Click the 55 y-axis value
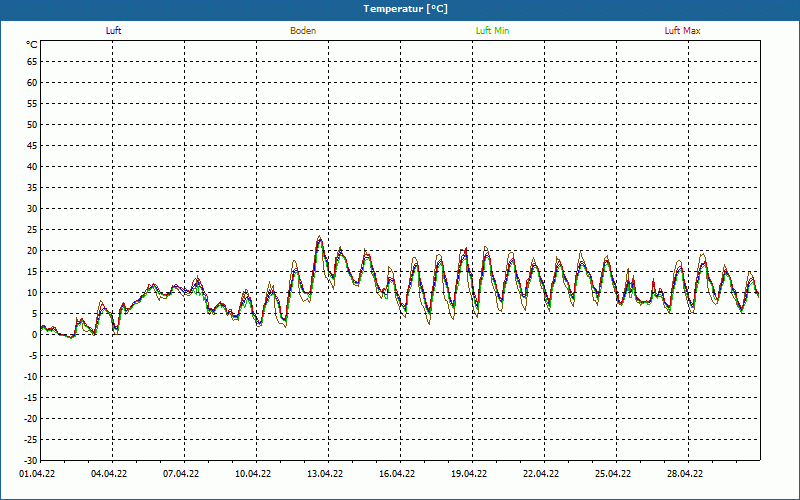Image resolution: width=800 pixels, height=500 pixels. pos(32,104)
